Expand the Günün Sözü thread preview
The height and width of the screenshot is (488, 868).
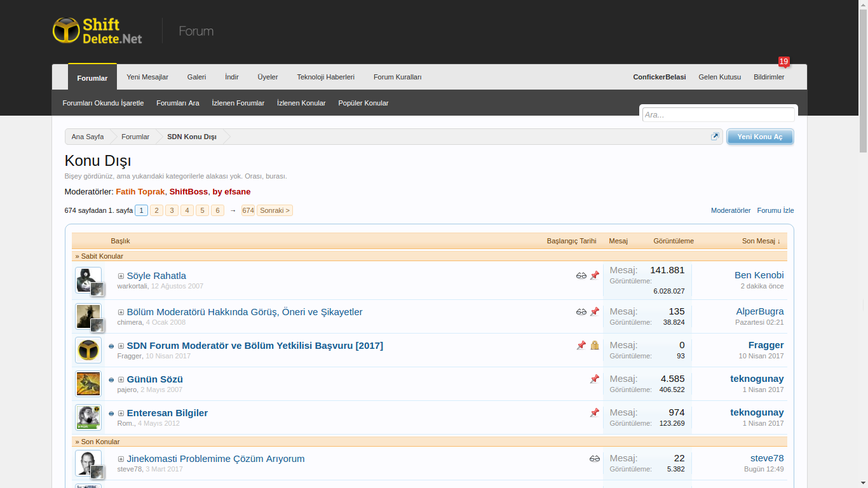(121, 380)
